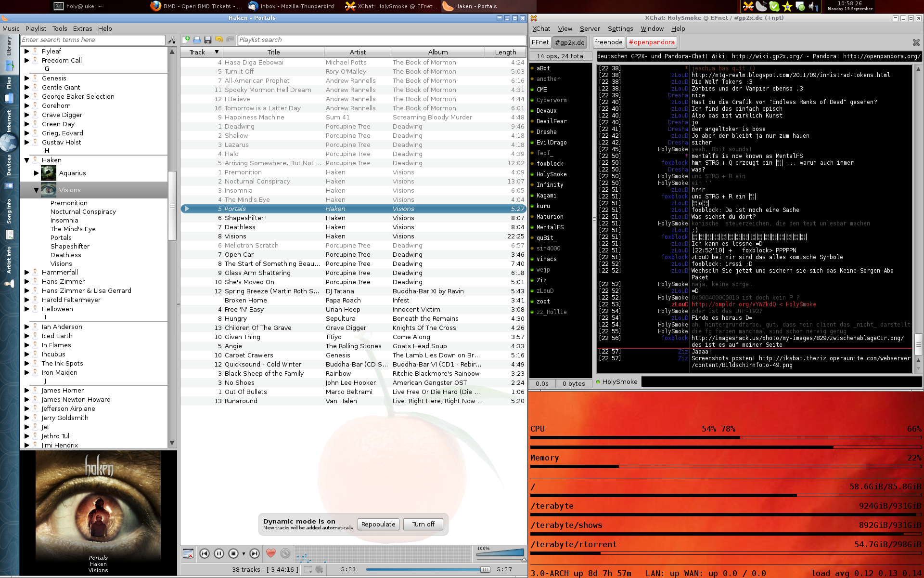Switch to the freenode server tab
This screenshot has height=578, width=924.
609,42
